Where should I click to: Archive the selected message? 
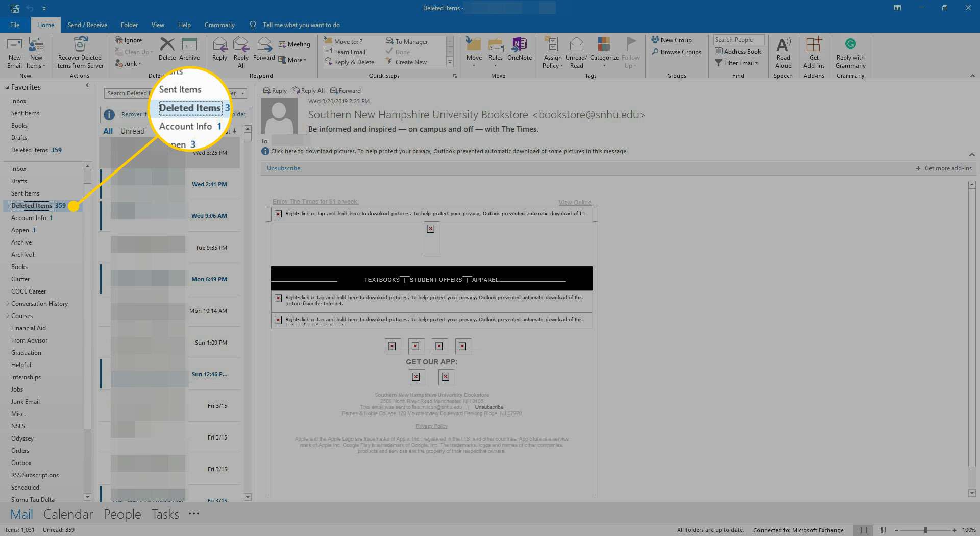tap(189, 50)
